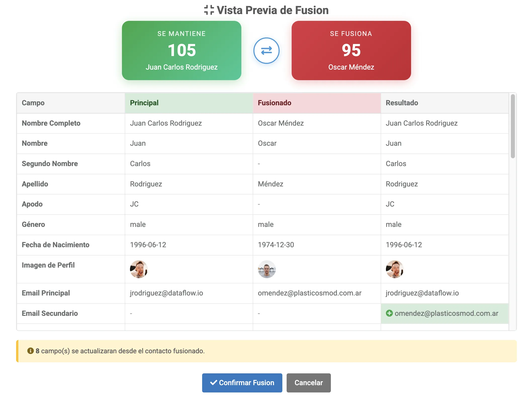
Task: Click JC in the Resultado column
Action: tap(390, 204)
